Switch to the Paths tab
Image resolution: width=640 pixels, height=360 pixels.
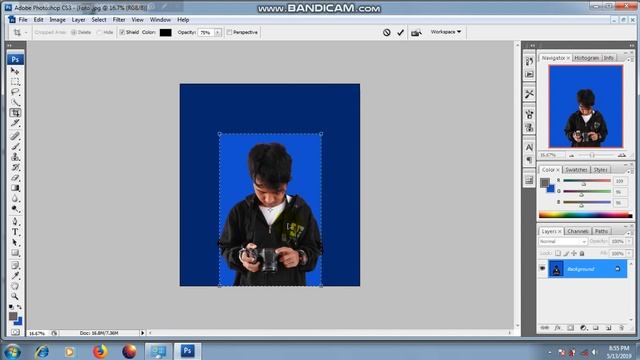601,231
